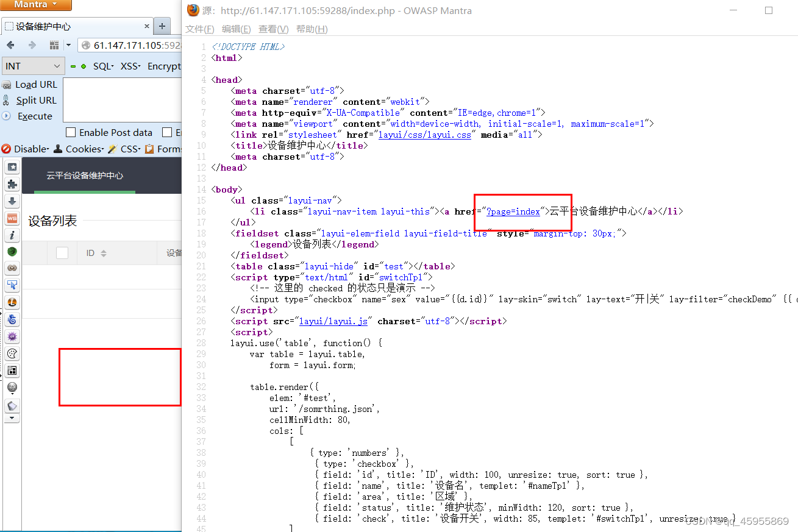Open a new browser tab
This screenshot has width=798, height=532.
coord(162,26)
